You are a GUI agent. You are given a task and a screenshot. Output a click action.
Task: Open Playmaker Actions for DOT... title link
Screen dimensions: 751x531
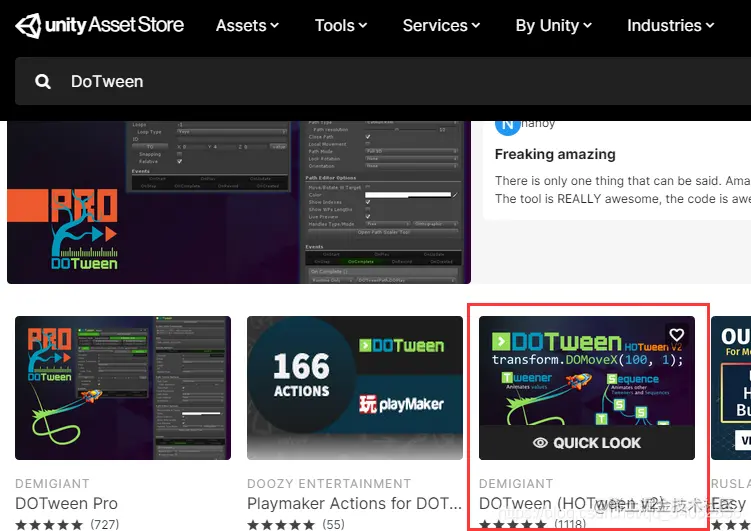354,503
